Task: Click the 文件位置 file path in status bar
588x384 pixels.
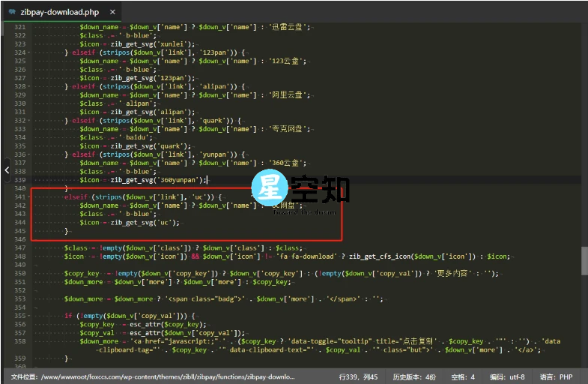Action: (x=157, y=376)
